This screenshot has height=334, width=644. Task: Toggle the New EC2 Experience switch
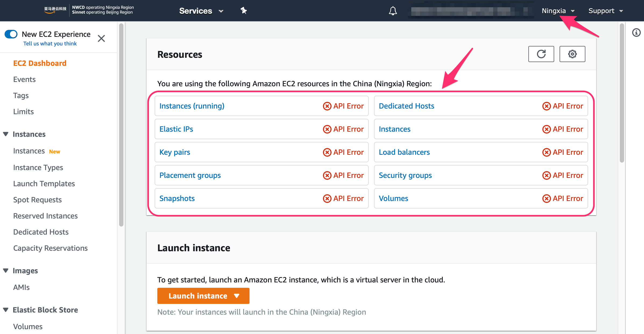click(11, 34)
